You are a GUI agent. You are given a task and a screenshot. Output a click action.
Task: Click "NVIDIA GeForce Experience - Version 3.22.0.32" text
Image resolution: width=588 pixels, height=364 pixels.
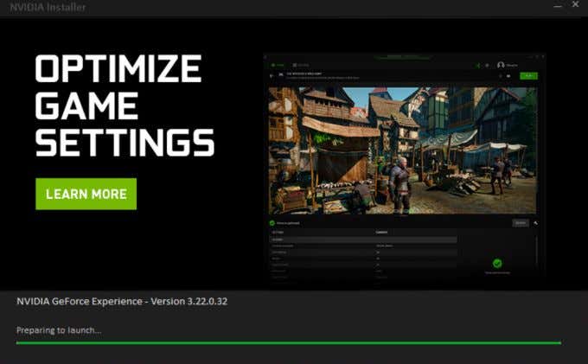(x=122, y=302)
